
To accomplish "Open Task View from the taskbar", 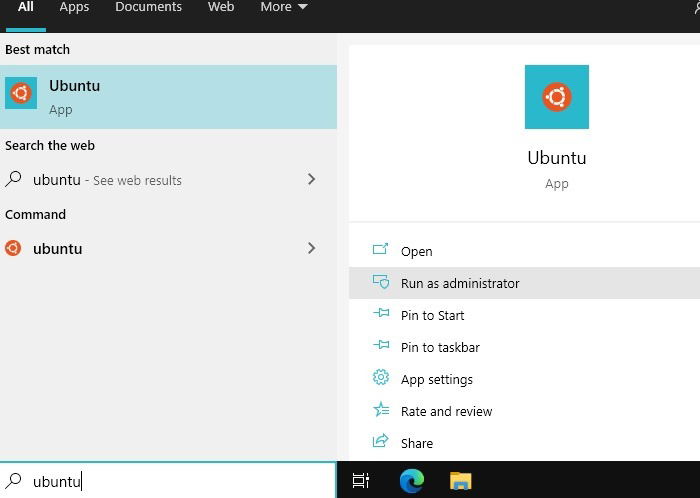I will click(x=361, y=481).
